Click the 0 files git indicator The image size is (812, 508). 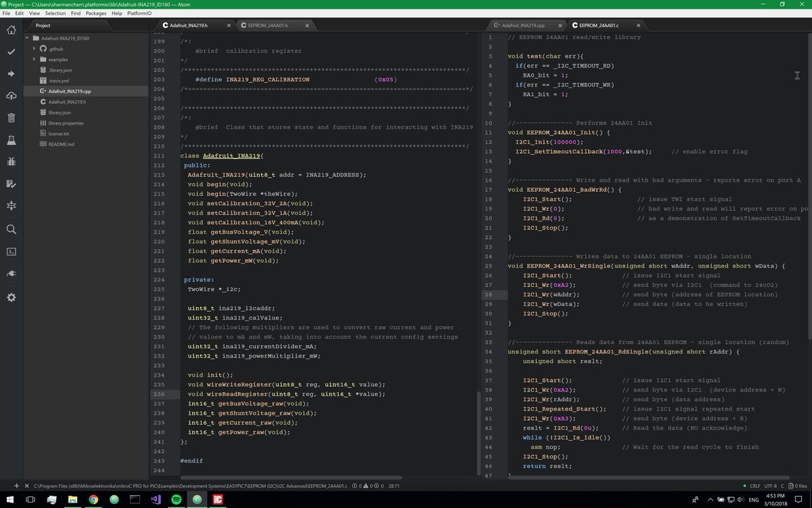pos(798,486)
